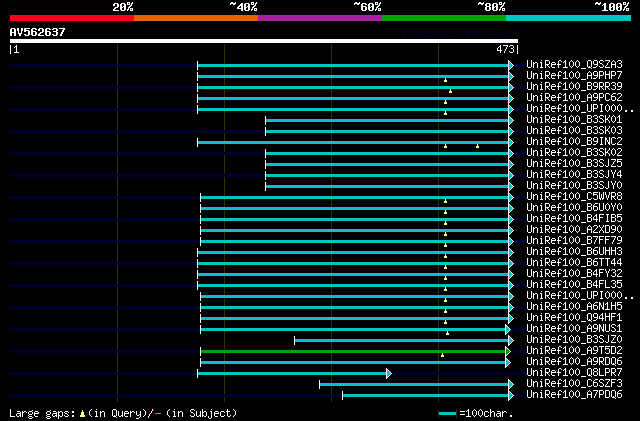Viewport: 640px width, 421px height.
Task: Select the UniRef100_B3SJY4 label
Action: [574, 175]
